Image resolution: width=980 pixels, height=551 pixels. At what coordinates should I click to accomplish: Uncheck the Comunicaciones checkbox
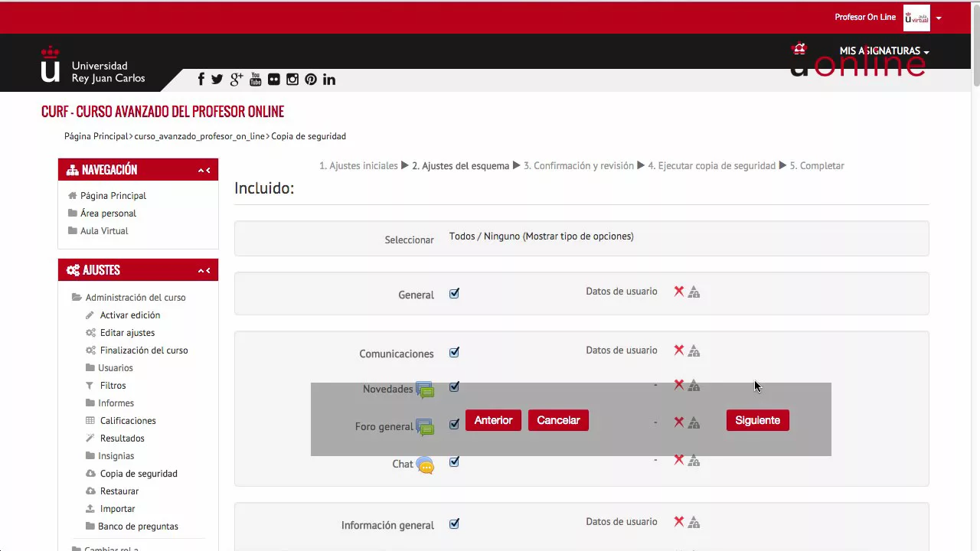coord(454,352)
